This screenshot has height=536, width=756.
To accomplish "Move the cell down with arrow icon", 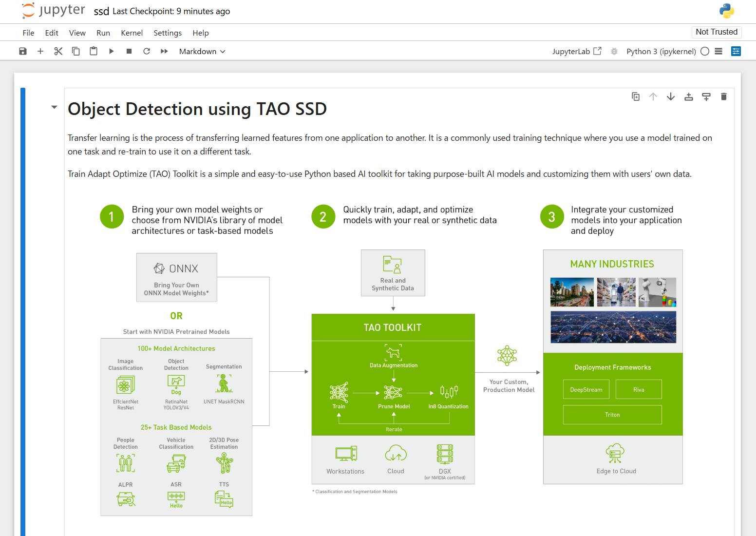I will 671,96.
